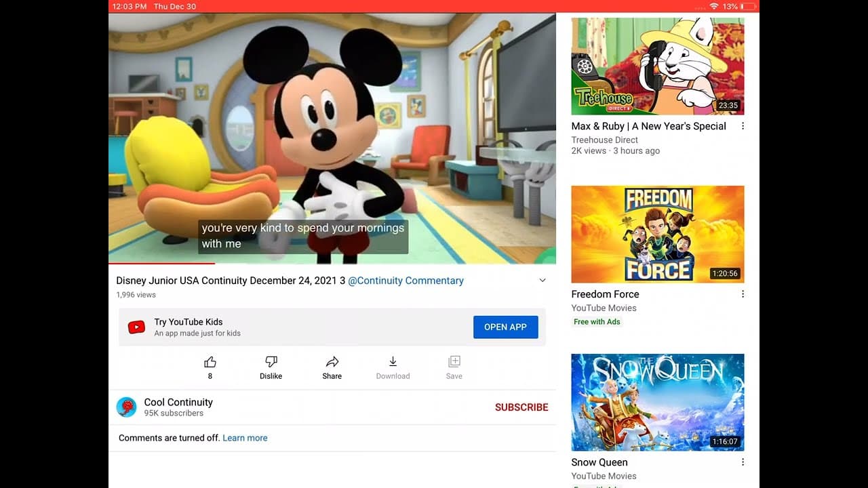The height and width of the screenshot is (488, 868).
Task: Tap the Download icon
Action: 393,362
